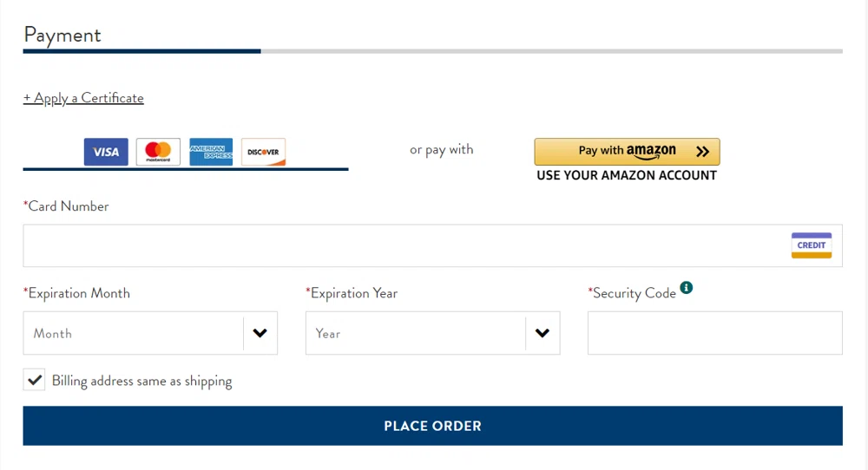
Task: Click into the Security Code field
Action: coord(714,333)
